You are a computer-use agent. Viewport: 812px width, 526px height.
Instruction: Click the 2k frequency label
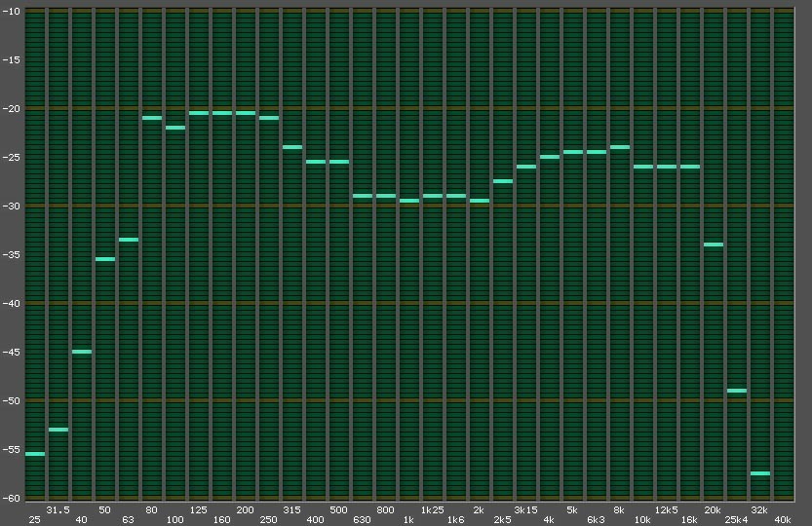click(x=479, y=510)
